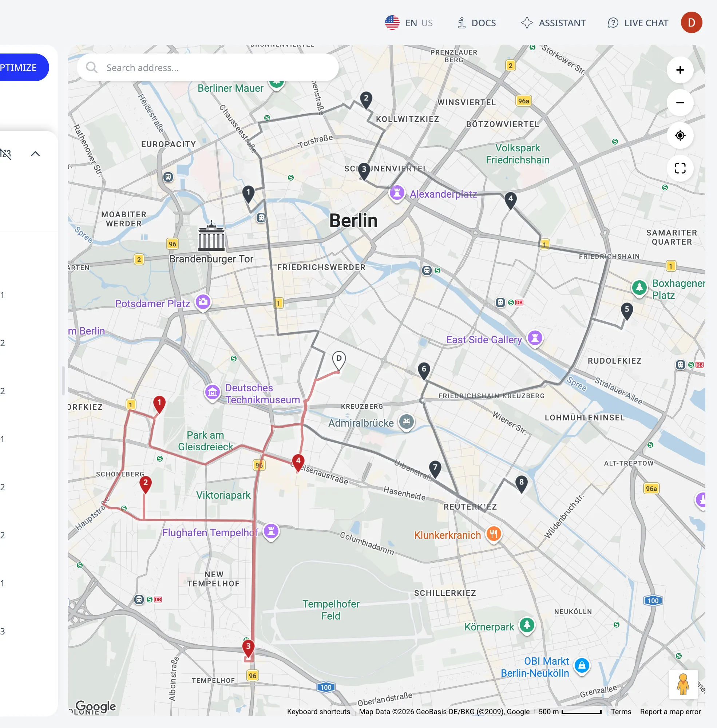Select dark route stop marker 8
Viewport: 717px width, 728px height.
[x=521, y=484]
